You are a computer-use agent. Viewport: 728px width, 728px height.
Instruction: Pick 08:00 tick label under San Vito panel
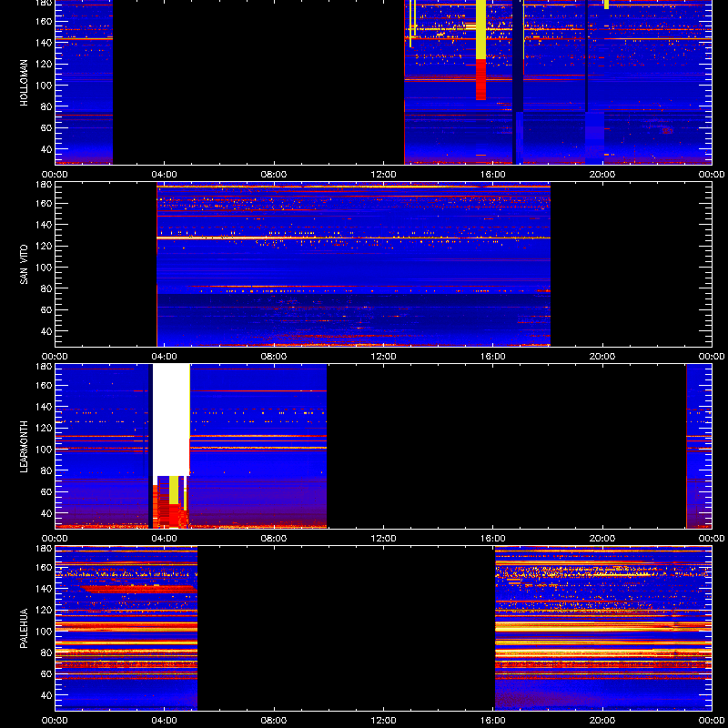274,357
